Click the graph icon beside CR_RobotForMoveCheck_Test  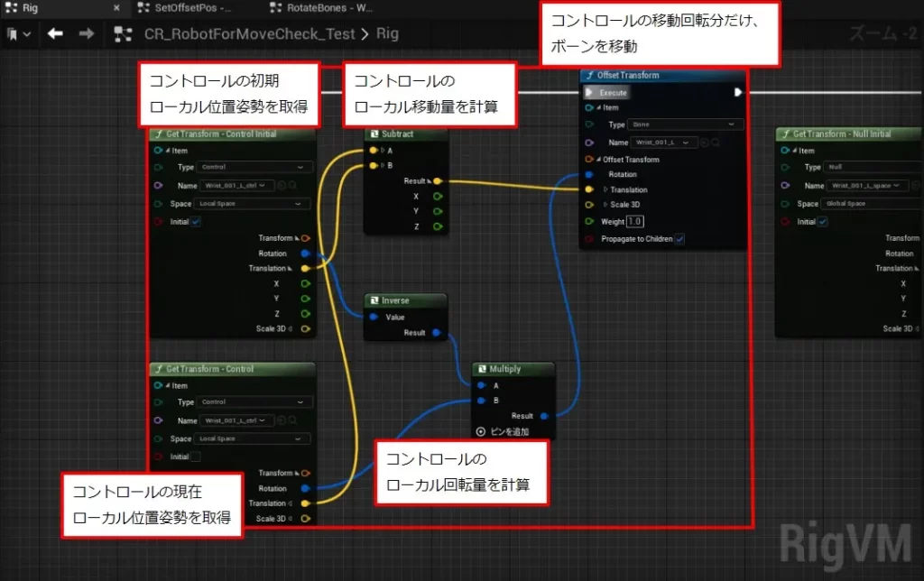pos(124,32)
